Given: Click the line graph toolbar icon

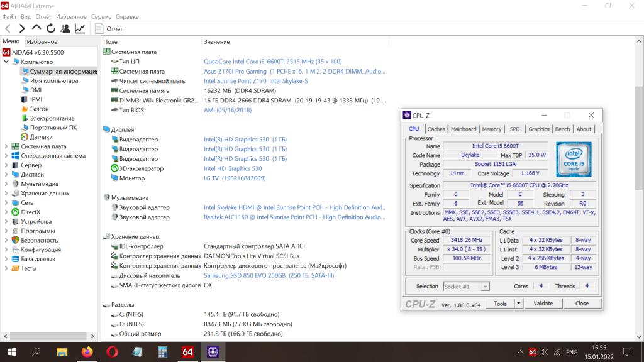Looking at the screenshot, I should [x=80, y=28].
